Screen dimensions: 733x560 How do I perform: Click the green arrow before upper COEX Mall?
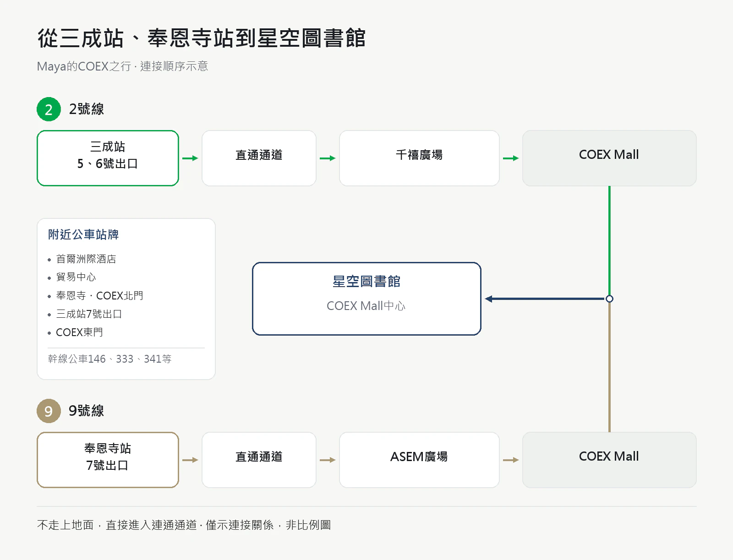coord(511,158)
